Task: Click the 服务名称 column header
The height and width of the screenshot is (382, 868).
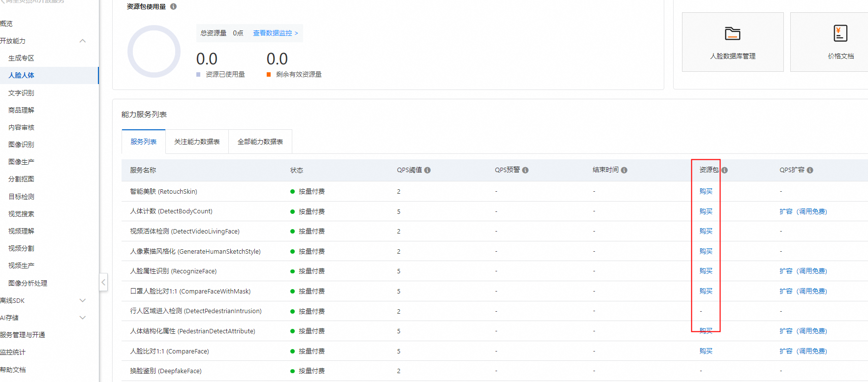Action: pyautogui.click(x=143, y=170)
